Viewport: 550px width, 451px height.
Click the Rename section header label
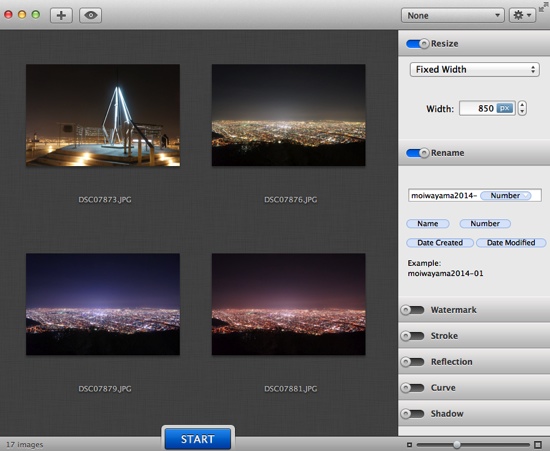447,153
